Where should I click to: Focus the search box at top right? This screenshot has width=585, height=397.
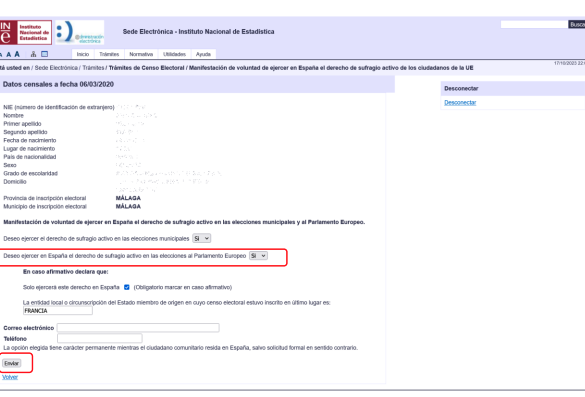point(534,25)
